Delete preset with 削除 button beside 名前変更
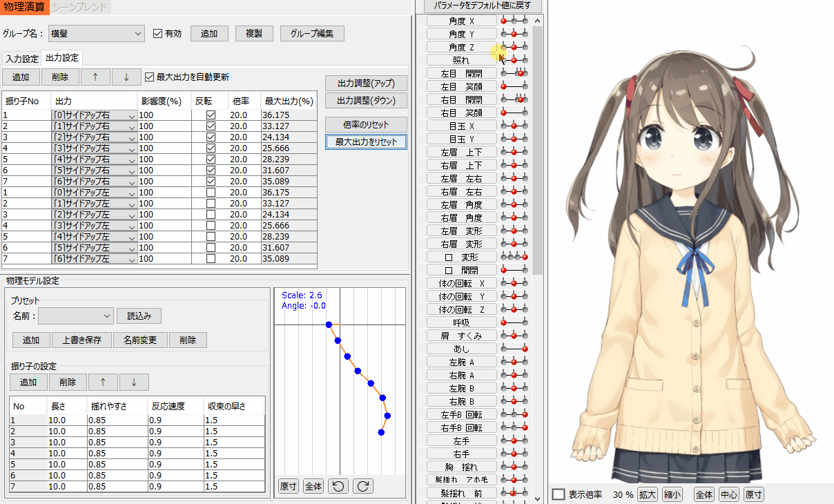This screenshot has width=834, height=504. [x=188, y=340]
